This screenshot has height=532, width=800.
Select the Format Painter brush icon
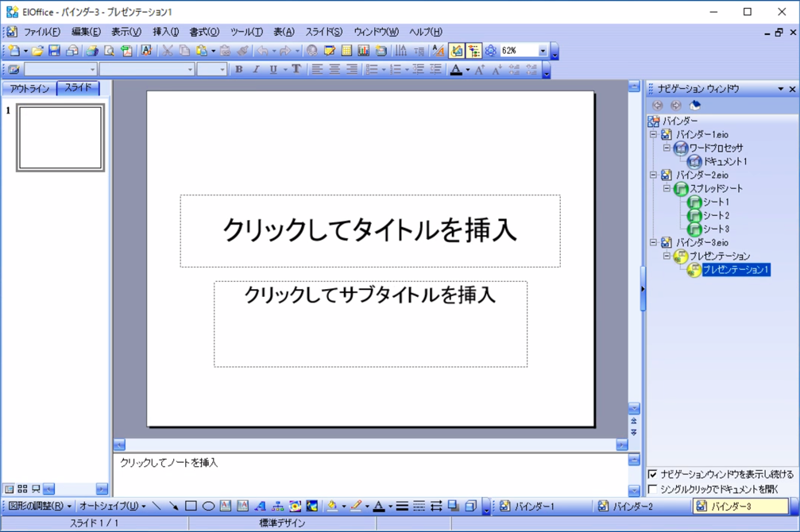243,51
